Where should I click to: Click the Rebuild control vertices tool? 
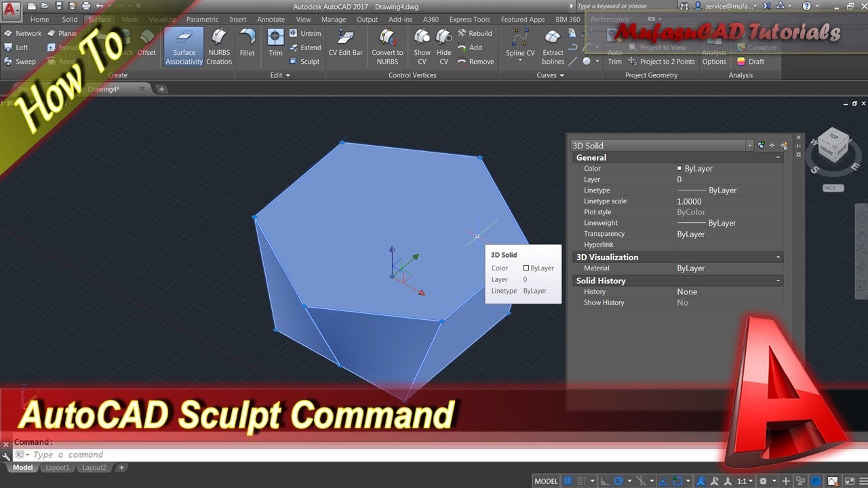point(475,33)
